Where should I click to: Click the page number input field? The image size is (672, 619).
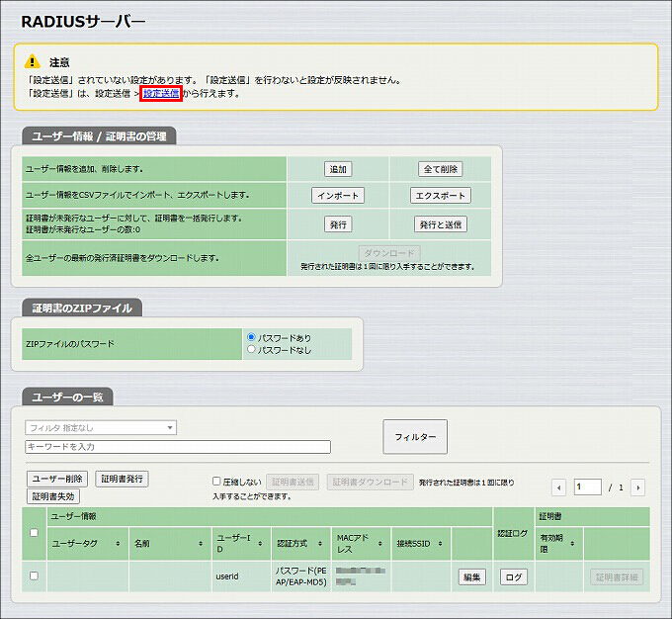pyautogui.click(x=588, y=486)
